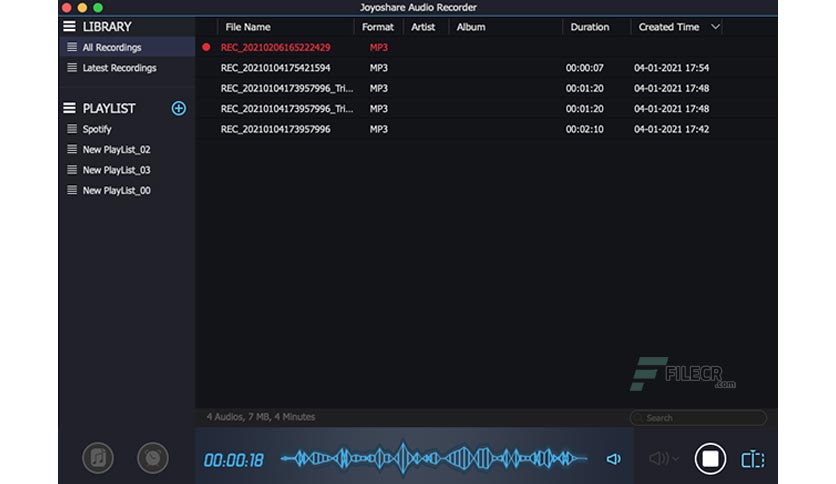Click the blue recording waveform display
The image size is (836, 484).
pos(434,458)
